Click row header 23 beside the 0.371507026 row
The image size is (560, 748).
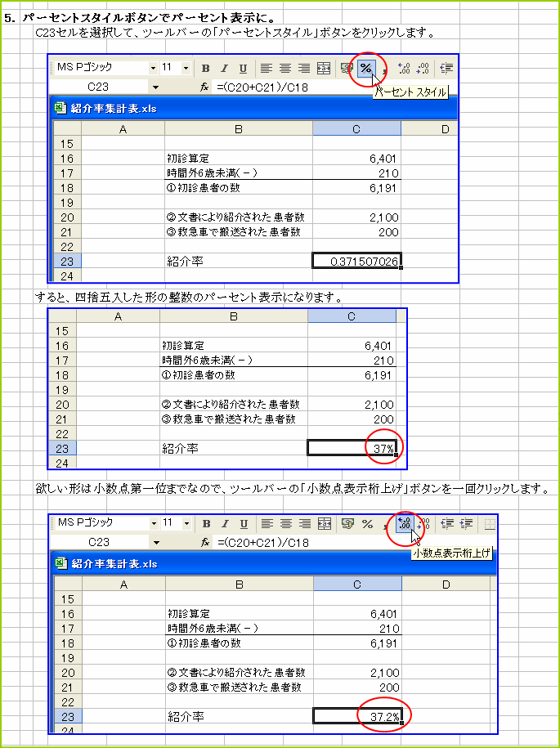(x=67, y=261)
